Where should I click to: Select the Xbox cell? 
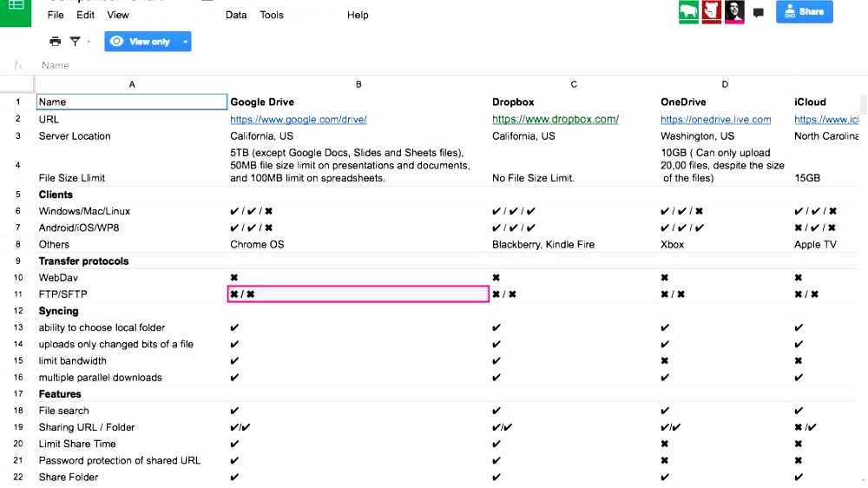tap(725, 244)
